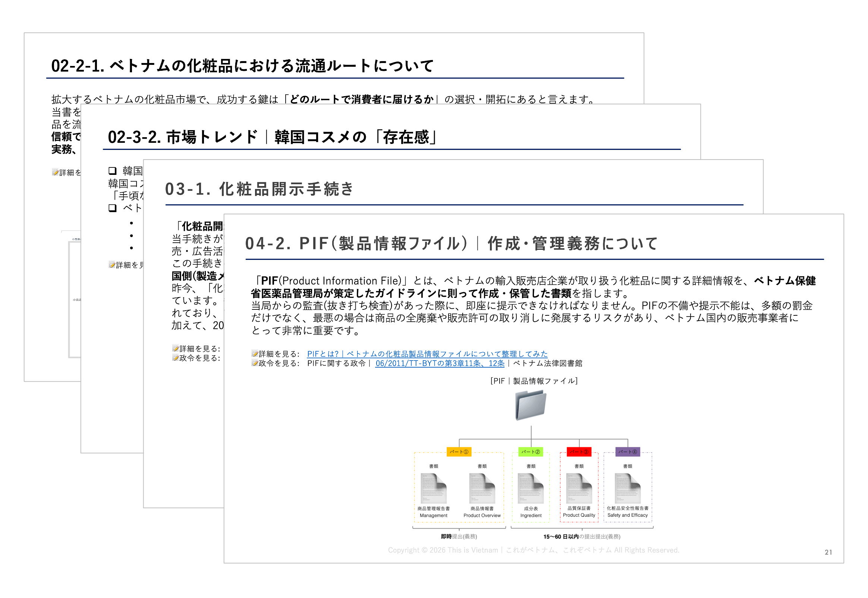The width and height of the screenshot is (868, 598).
Task: Open the PIFとは? hyperlink
Action: [427, 354]
